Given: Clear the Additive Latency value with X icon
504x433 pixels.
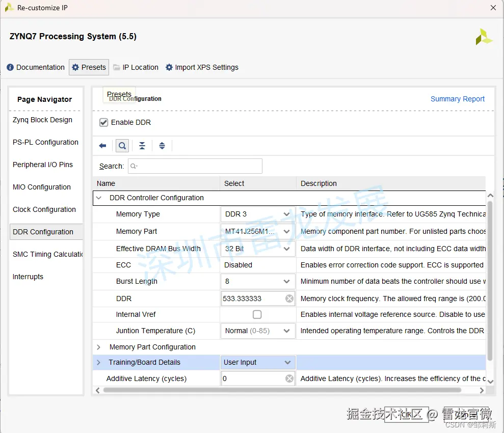Looking at the screenshot, I should click(x=289, y=378).
